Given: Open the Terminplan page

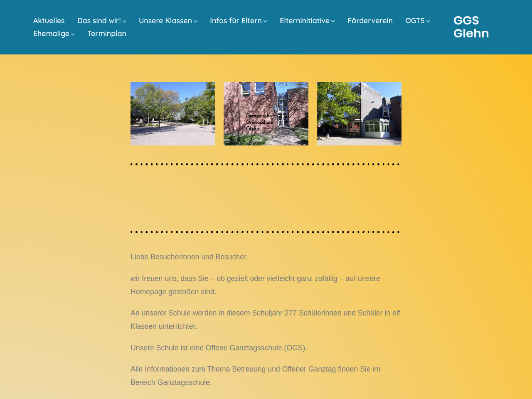Looking at the screenshot, I should click(x=107, y=34).
